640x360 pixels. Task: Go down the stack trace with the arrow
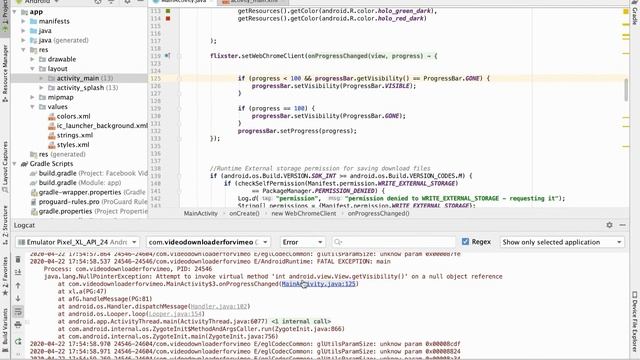(x=18, y=299)
